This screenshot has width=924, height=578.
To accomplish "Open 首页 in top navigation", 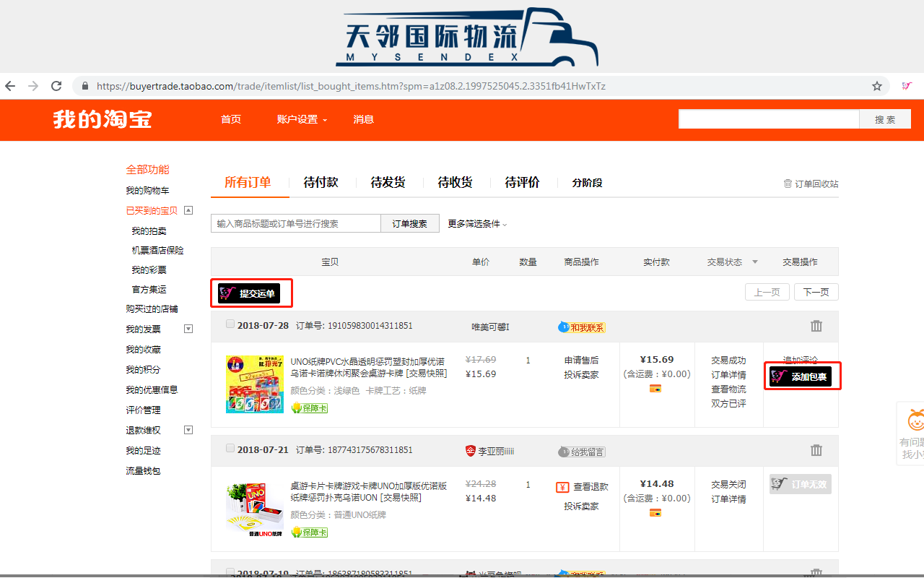I will [231, 119].
